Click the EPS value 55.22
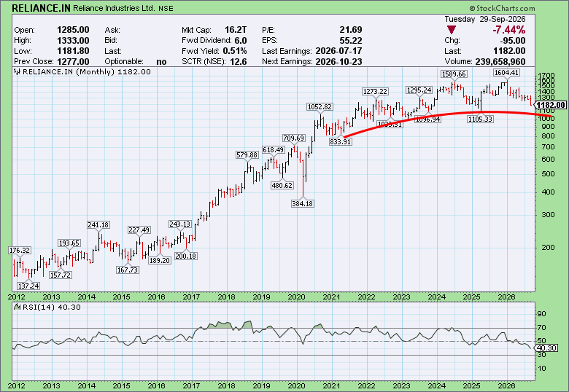 (351, 41)
